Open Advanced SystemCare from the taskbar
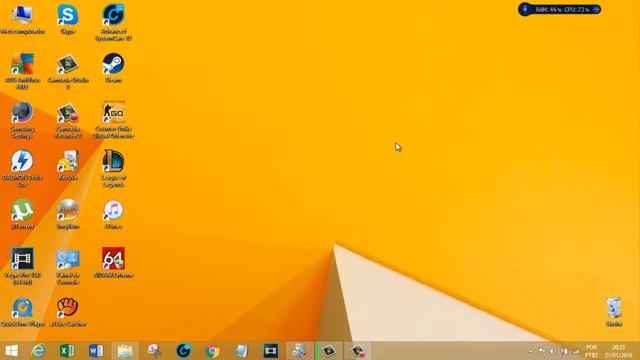The height and width of the screenshot is (360, 640). point(183,351)
